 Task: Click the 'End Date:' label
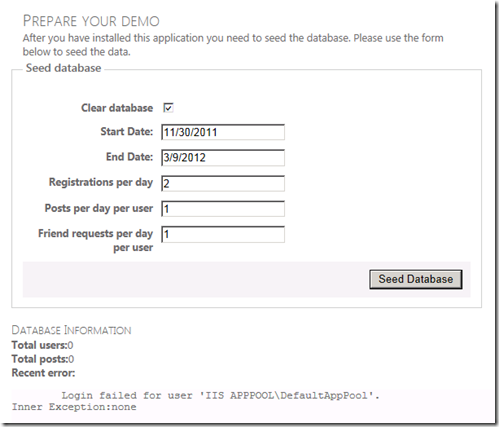click(129, 157)
